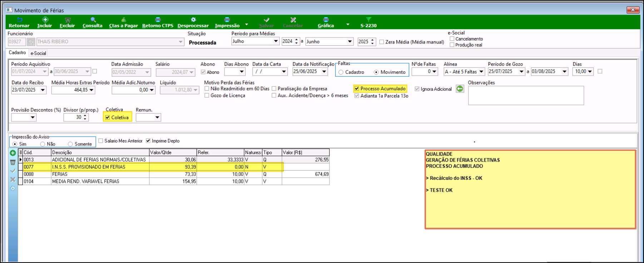Select row 0104 MEDIA REND. VARIAVEL FERIAS
This screenshot has height=263, width=644.
pos(177,181)
